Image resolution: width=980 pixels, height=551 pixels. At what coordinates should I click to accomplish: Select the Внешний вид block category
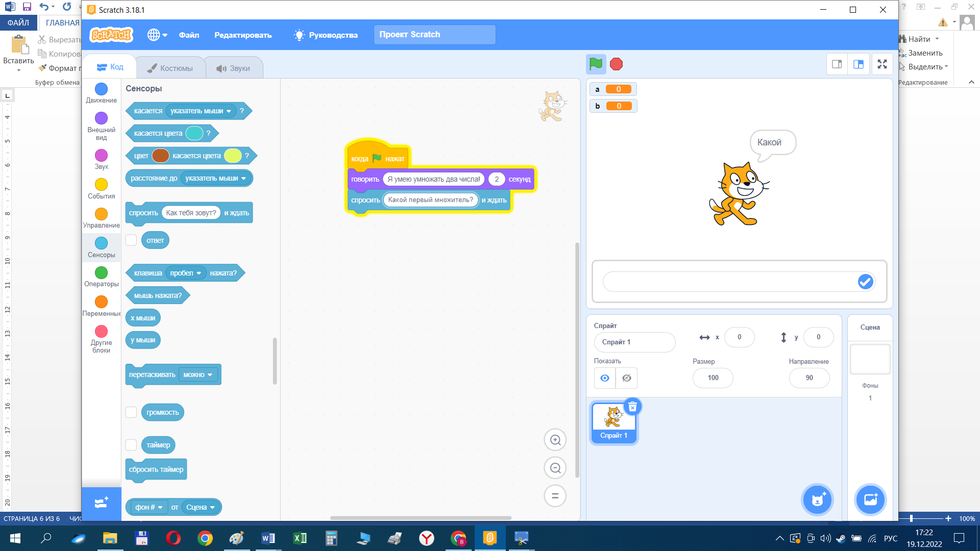click(101, 127)
